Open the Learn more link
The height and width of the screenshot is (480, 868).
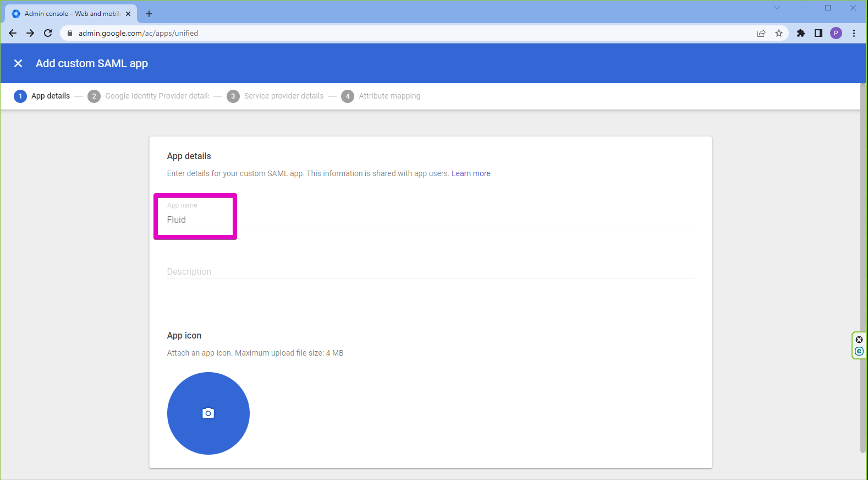click(471, 173)
